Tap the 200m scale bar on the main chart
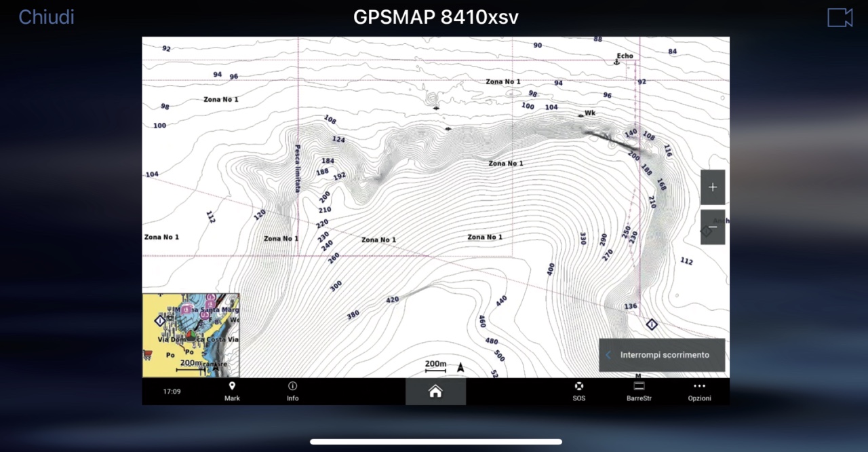The width and height of the screenshot is (868, 452). [x=435, y=366]
